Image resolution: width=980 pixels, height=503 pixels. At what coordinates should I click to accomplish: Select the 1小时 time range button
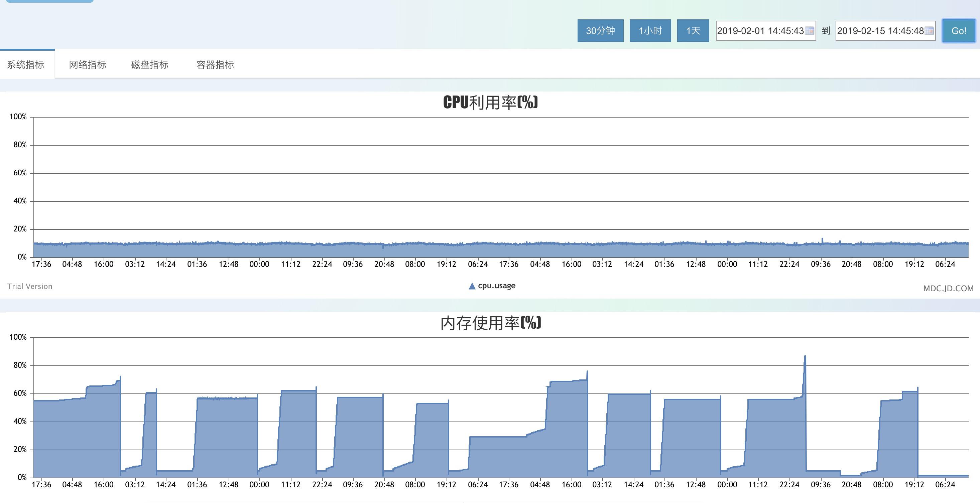(x=650, y=31)
